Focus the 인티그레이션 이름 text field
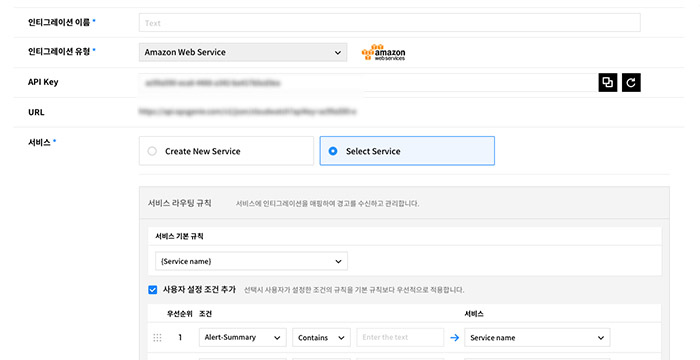 click(390, 23)
